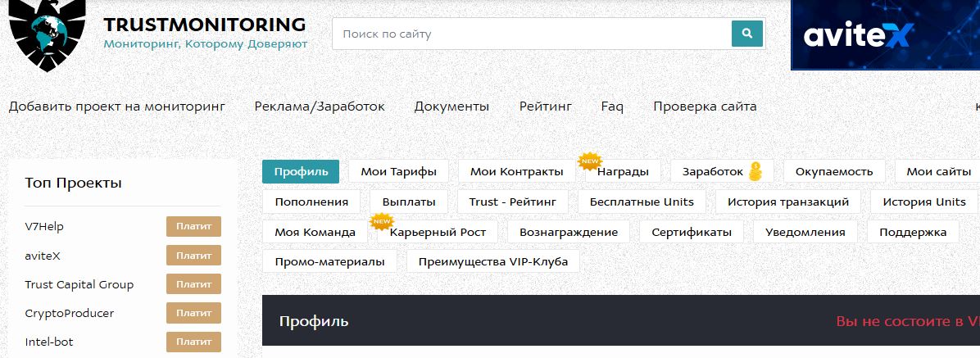Open Проверка сайта in the navigation
This screenshot has width=980, height=358.
pyautogui.click(x=705, y=106)
